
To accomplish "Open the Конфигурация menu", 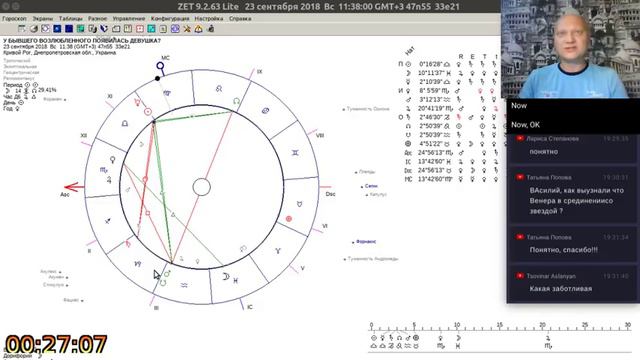I will coord(170,19).
